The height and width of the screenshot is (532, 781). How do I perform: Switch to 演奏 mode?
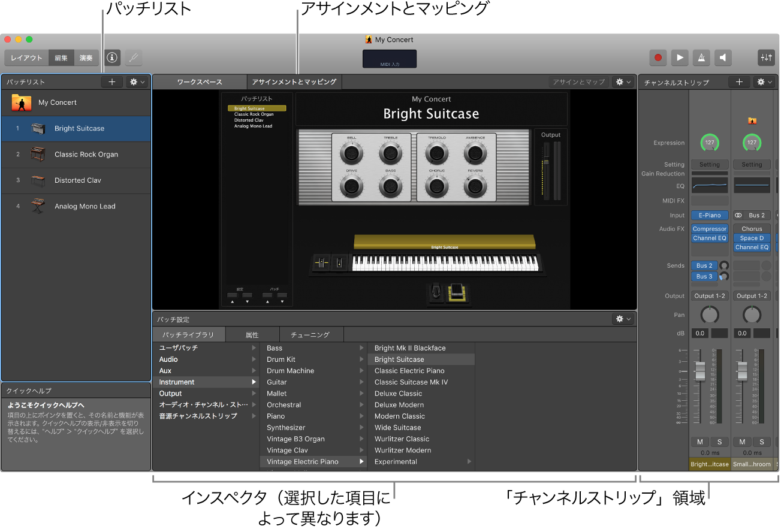tap(86, 58)
